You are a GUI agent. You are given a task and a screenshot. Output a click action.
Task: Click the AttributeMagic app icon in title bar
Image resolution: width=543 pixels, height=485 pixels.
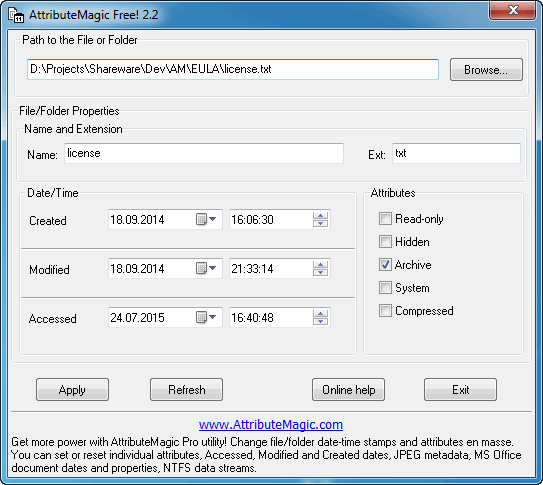16,15
